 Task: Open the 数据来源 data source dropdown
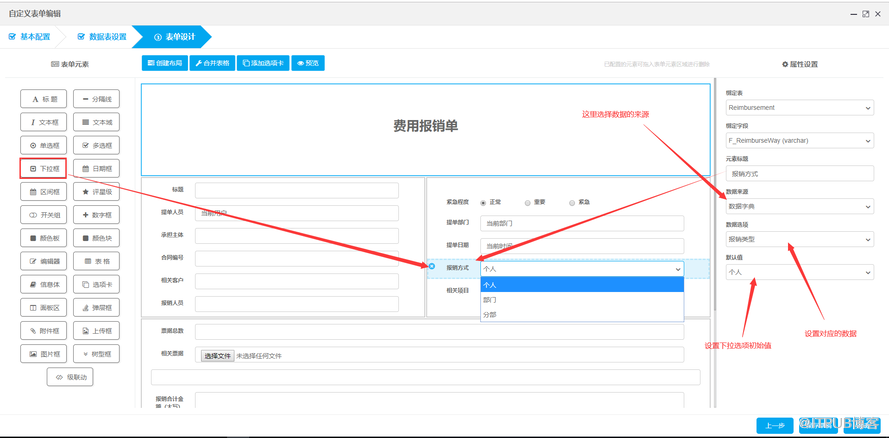[x=799, y=207]
